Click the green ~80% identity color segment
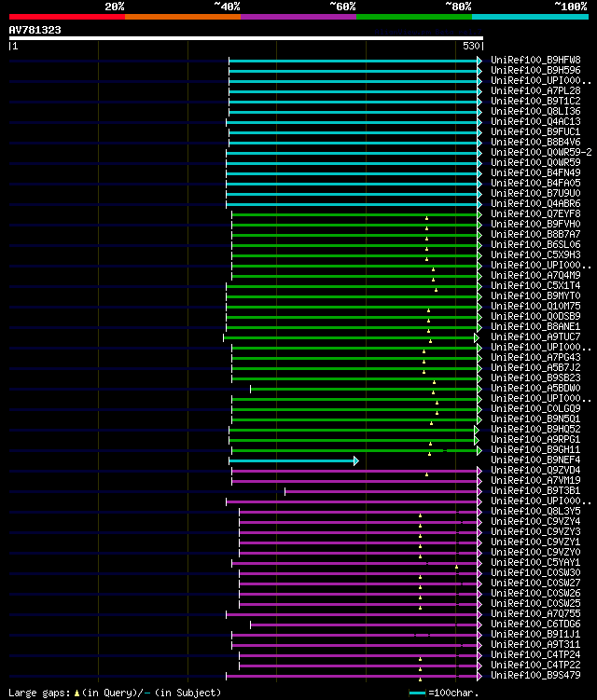 (414, 17)
